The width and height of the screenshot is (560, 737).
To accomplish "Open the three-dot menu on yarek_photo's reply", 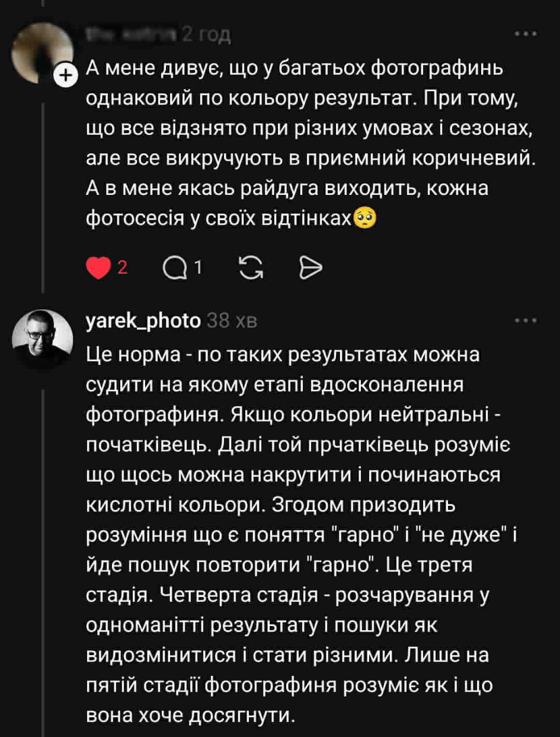I will (x=525, y=321).
